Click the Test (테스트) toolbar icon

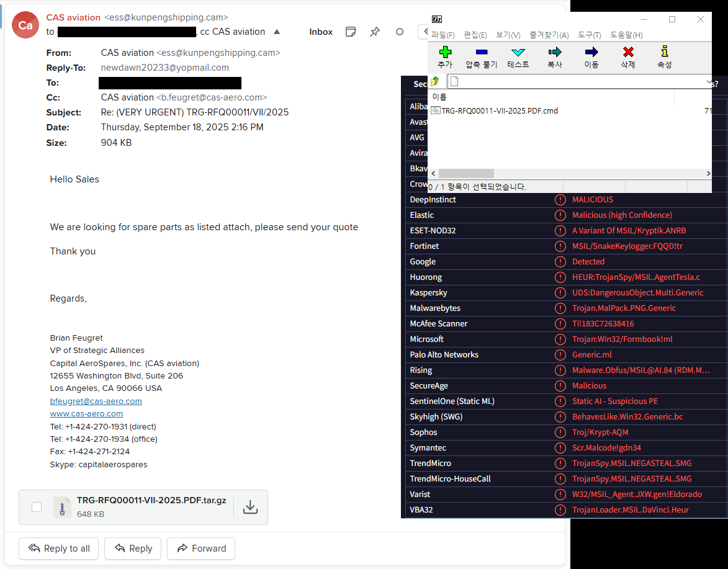[x=518, y=53]
